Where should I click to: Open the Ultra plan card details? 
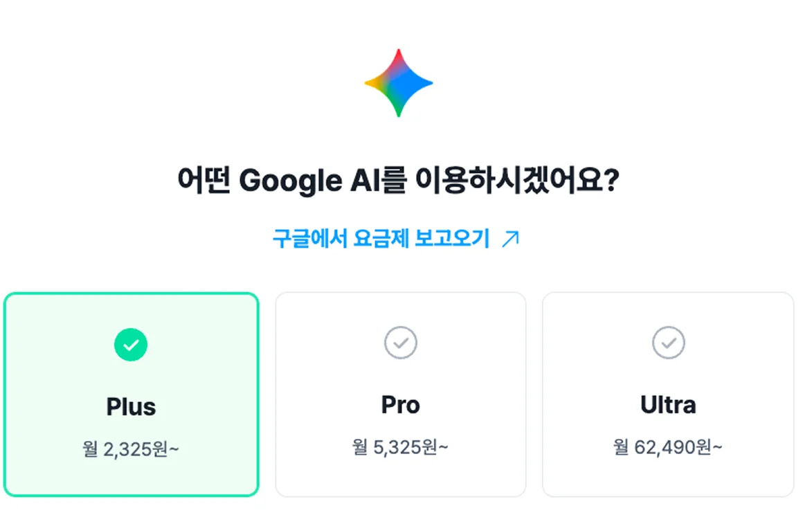click(667, 393)
